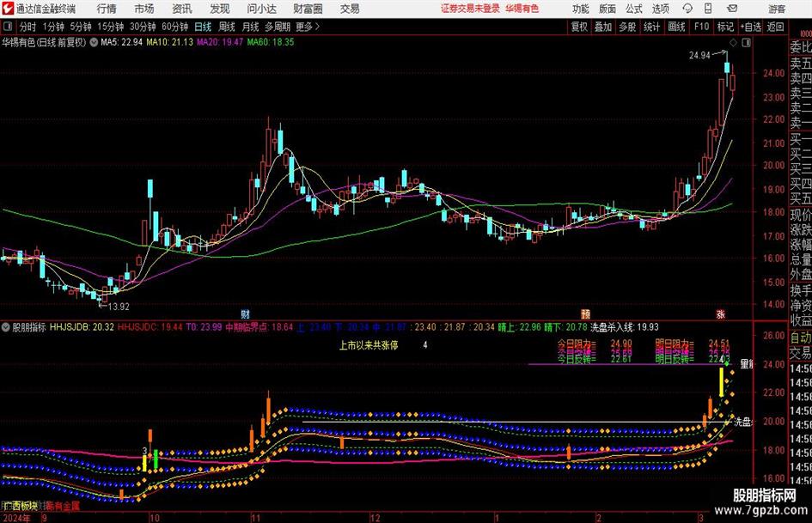The width and height of the screenshot is (812, 523).
Task: Toggle the left panel icon beside 分时
Action: [x=8, y=27]
